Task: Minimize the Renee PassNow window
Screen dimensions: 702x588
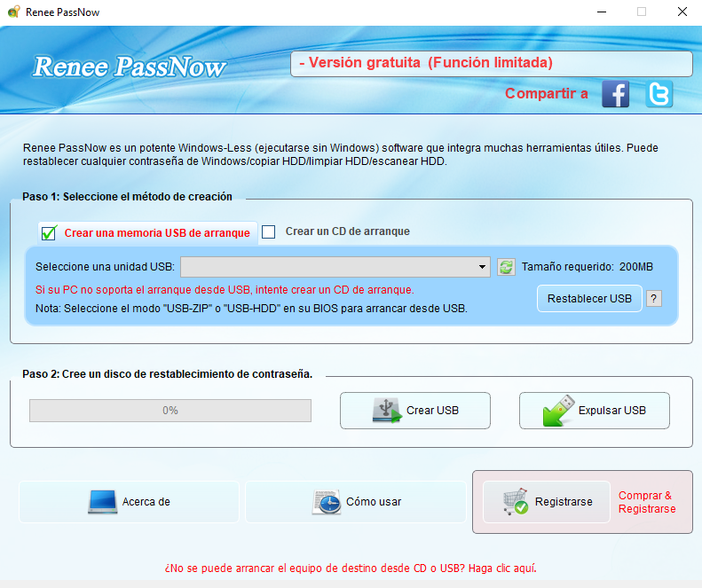Action: pyautogui.click(x=602, y=12)
